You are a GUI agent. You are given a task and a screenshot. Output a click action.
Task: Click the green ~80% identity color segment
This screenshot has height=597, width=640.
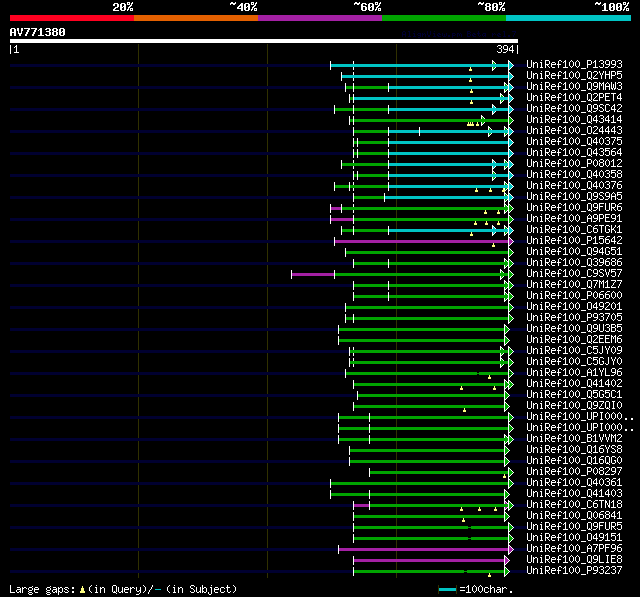coord(444,18)
